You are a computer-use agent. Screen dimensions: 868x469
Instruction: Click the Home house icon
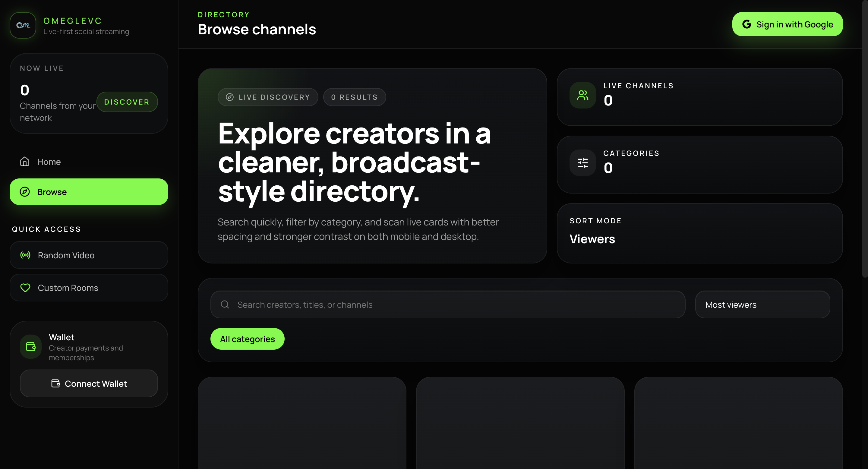tap(25, 162)
